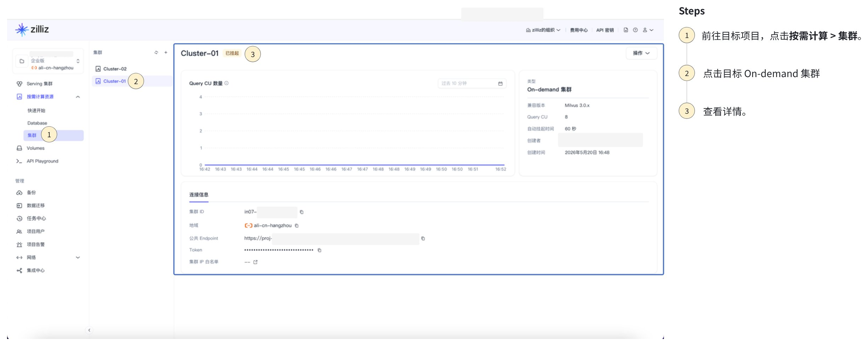Click the 2026年5月20日 16:48 creation time
The width and height of the screenshot is (868, 346).
pyautogui.click(x=587, y=152)
